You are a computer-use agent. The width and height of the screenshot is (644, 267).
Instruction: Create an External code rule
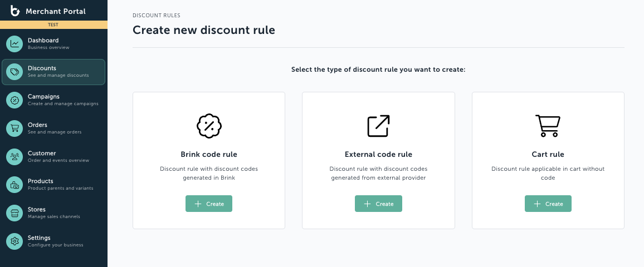tap(378, 204)
